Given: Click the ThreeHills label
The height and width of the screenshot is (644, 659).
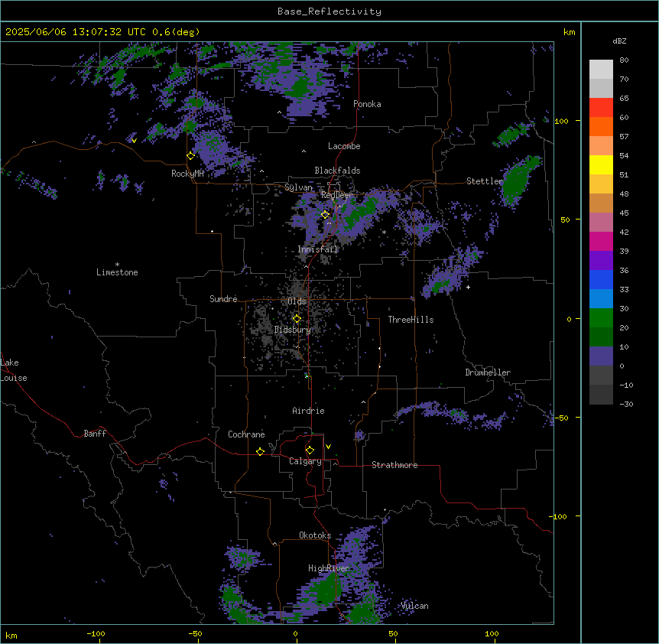Looking at the screenshot, I should pyautogui.click(x=411, y=320).
